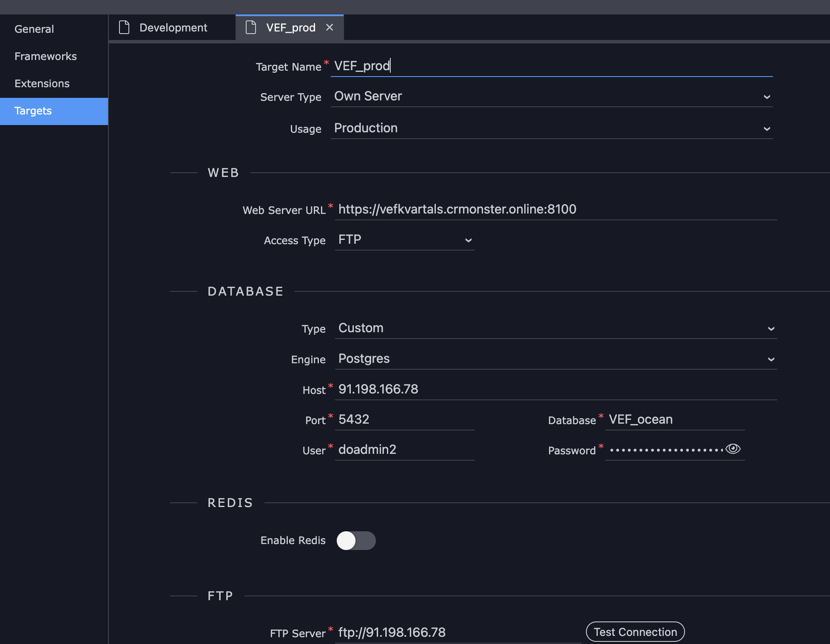Expand the Engine Postgres dropdown

coord(556,359)
